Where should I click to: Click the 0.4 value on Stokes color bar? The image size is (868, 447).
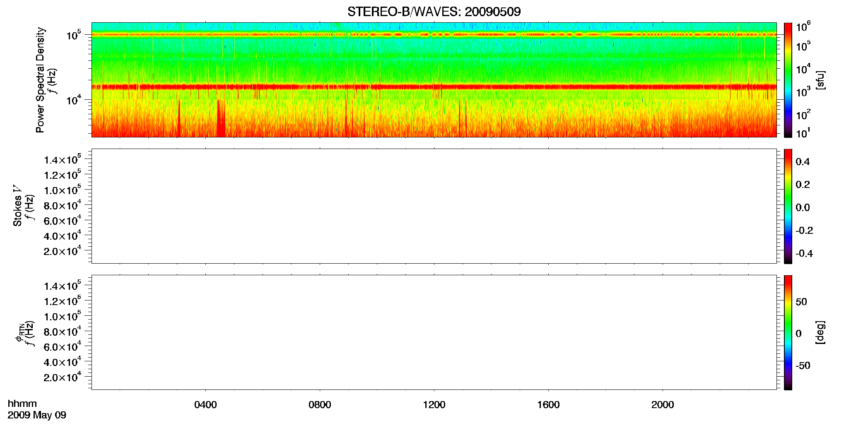[803, 162]
